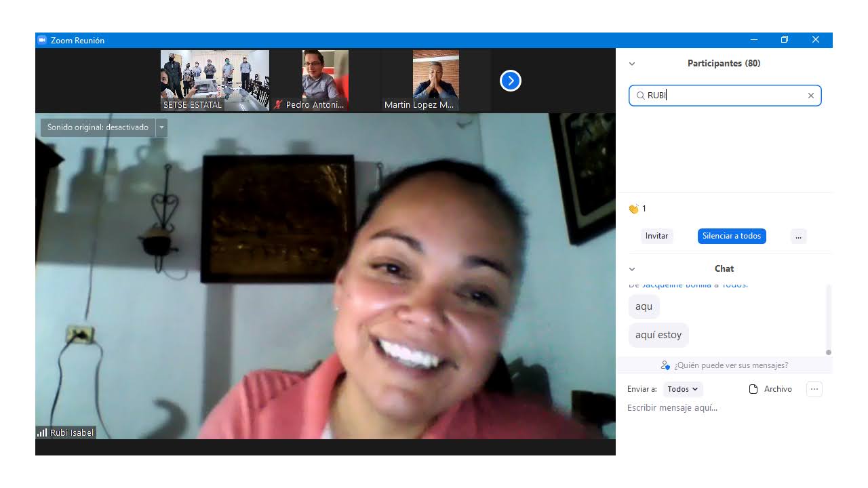Click the 'aqu' chat message

click(x=644, y=306)
